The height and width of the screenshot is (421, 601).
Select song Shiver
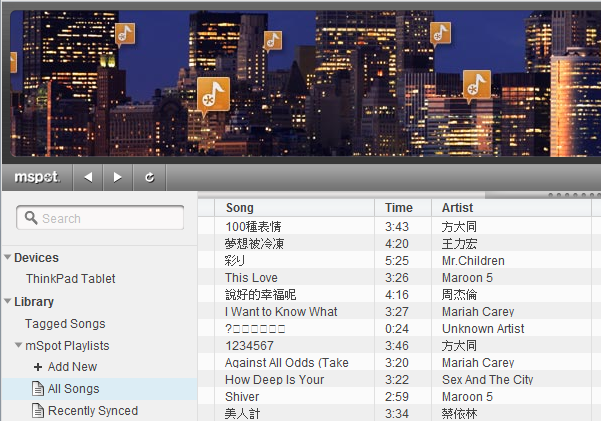point(242,396)
